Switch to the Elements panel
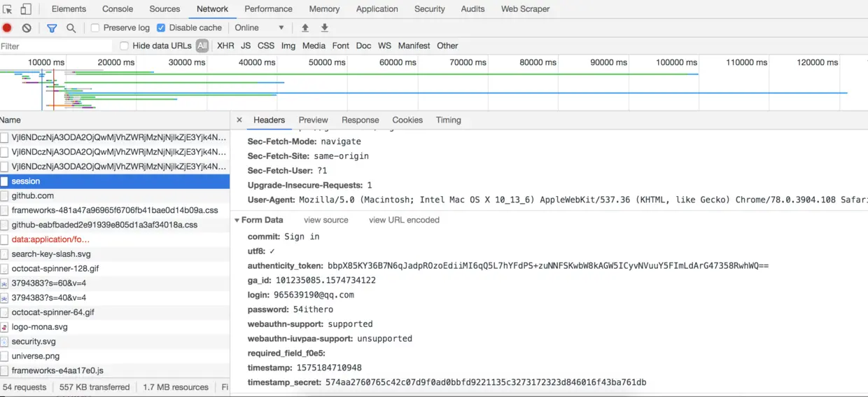Screen dimensions: 868x397 69,9
